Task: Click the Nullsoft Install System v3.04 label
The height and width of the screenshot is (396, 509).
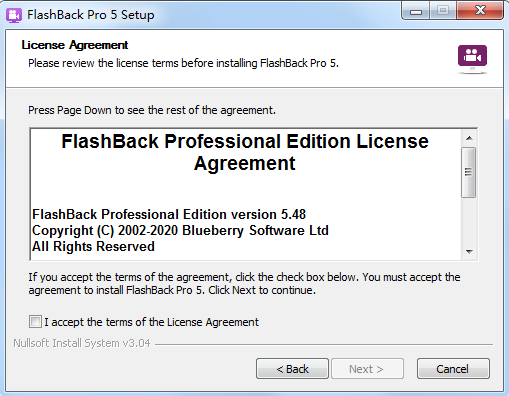Action: point(82,343)
